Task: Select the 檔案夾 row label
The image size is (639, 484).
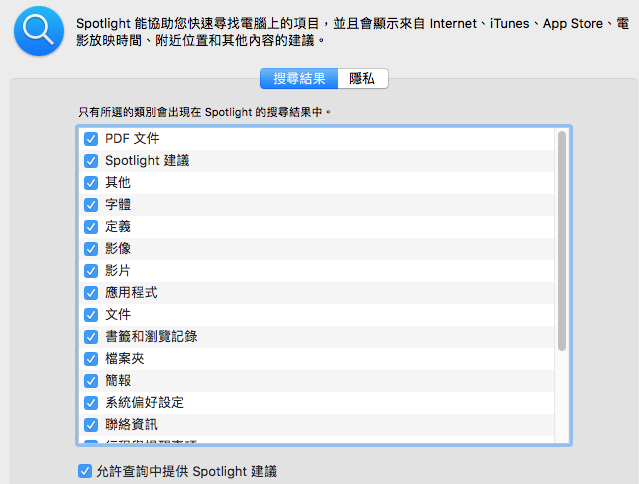Action: point(125,359)
